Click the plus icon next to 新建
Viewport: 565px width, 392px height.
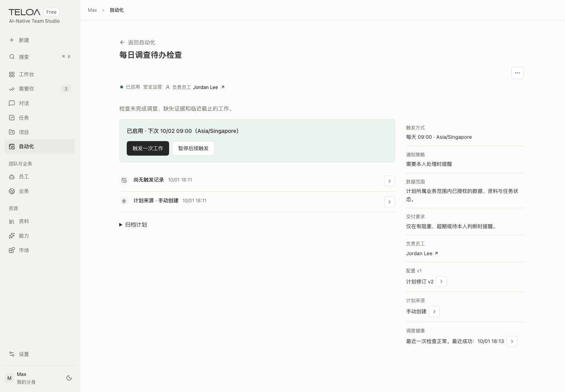(x=12, y=40)
